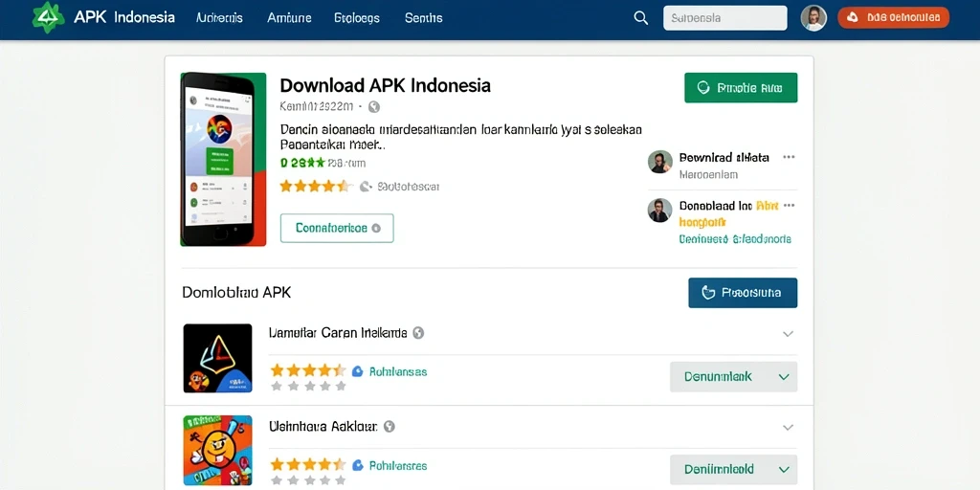The width and height of the screenshot is (980, 490).
Task: Click the green APK Indonesia logo icon
Action: pyautogui.click(x=48, y=17)
